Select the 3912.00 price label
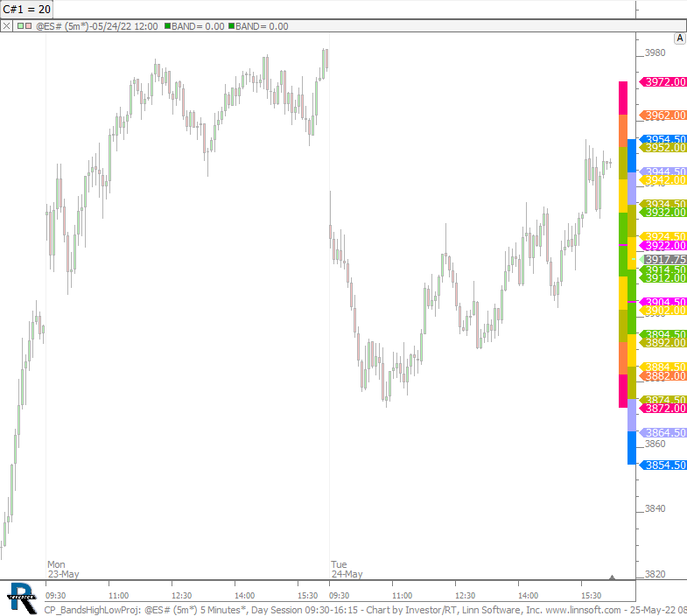Image resolution: width=687 pixels, height=616 pixels. click(663, 278)
